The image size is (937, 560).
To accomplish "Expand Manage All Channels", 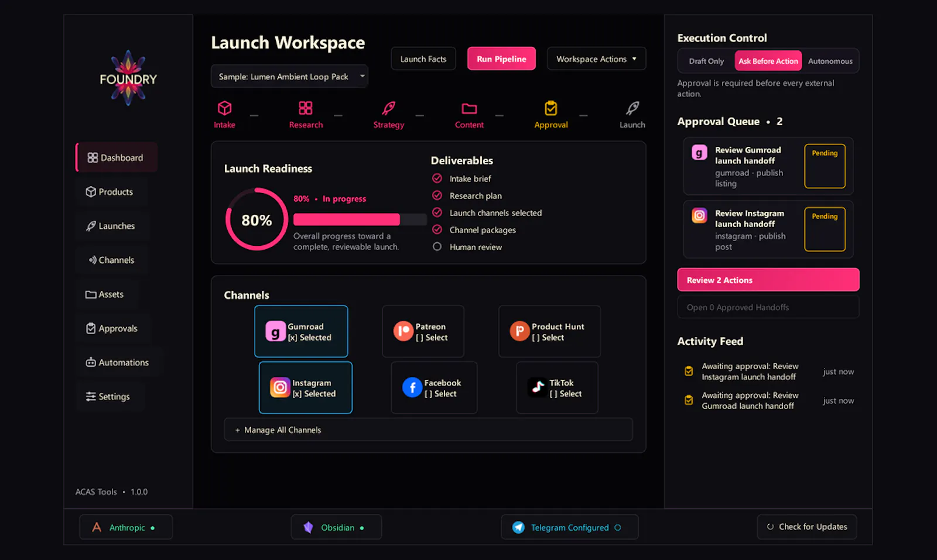I will click(x=428, y=430).
